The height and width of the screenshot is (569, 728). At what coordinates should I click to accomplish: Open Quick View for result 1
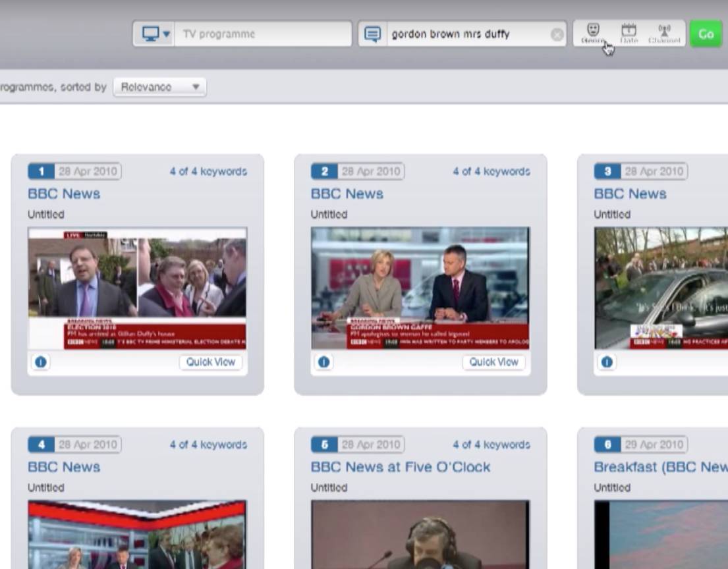[211, 362]
